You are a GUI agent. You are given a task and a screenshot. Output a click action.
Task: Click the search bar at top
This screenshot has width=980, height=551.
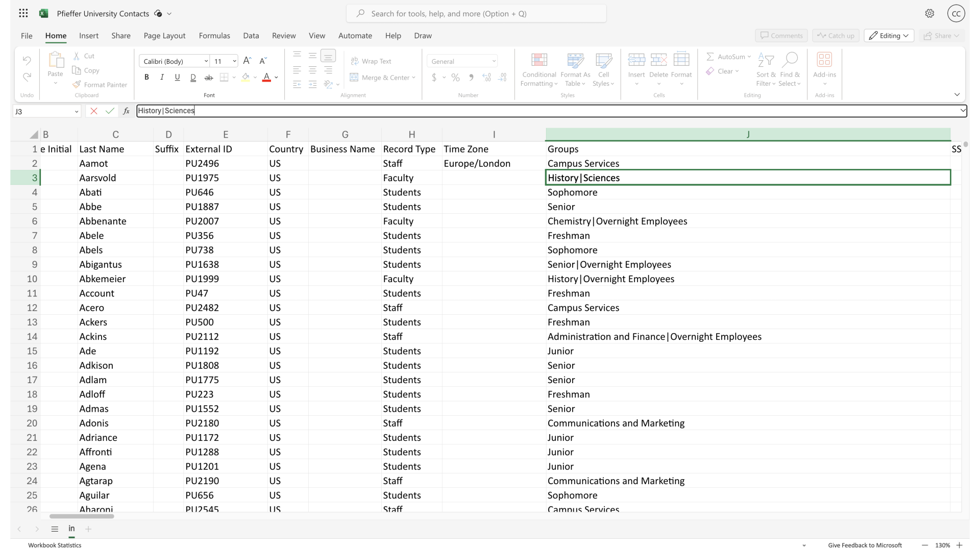click(476, 13)
